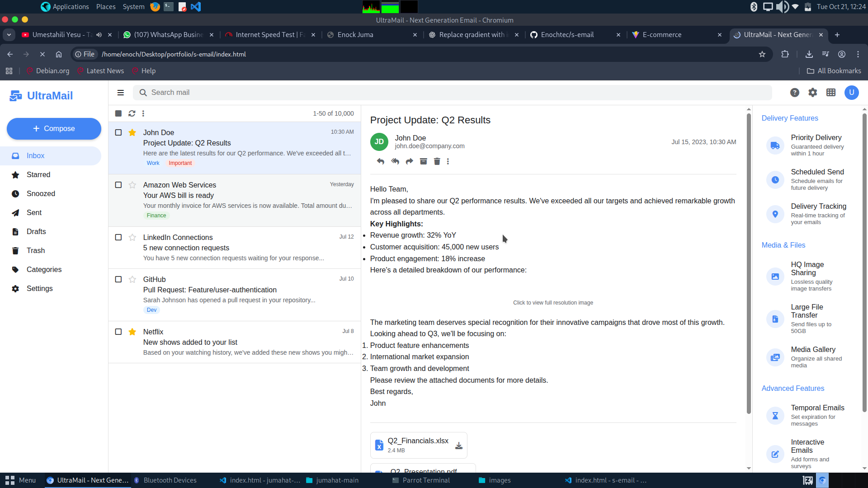Click the email reading pane scrollbar

(x=749, y=262)
